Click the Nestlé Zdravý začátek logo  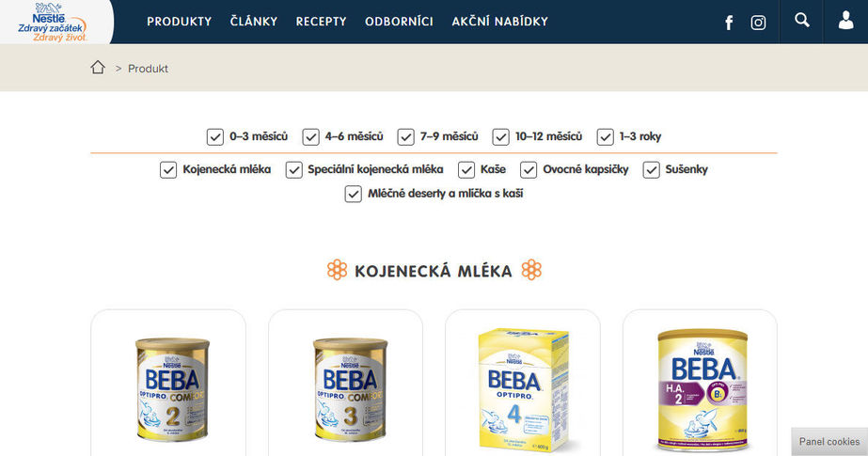(53, 23)
